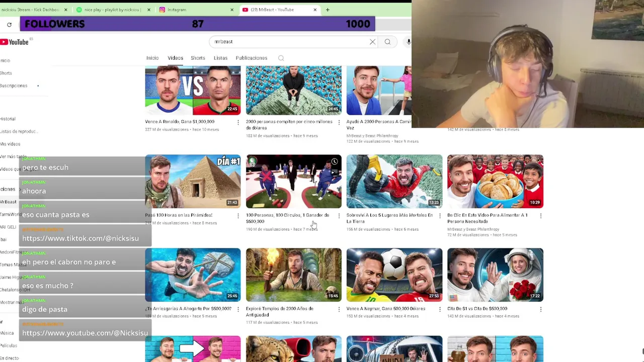Open options menu for Pasé 100 Horas video

click(x=238, y=216)
